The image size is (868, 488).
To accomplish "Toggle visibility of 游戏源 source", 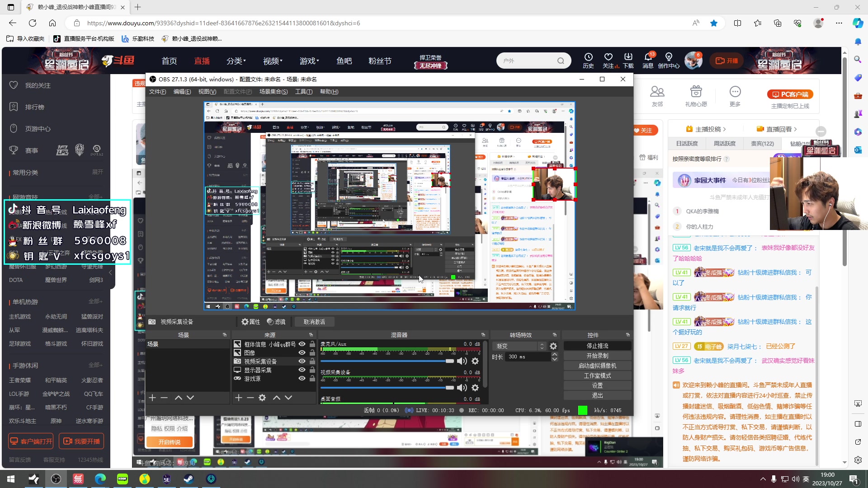I will [x=302, y=379].
